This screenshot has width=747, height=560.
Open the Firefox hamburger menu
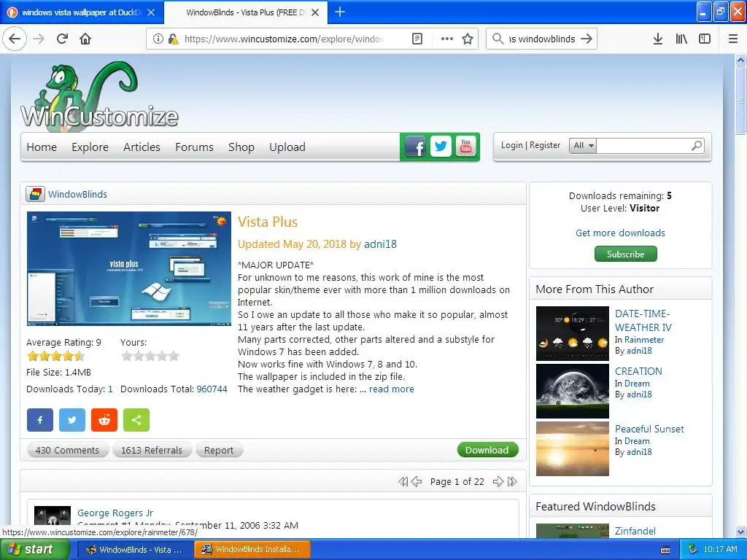pos(733,39)
